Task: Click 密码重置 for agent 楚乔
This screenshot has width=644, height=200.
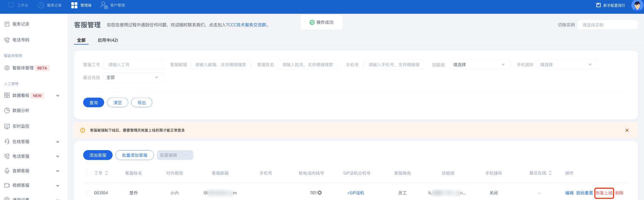Action: (584, 193)
